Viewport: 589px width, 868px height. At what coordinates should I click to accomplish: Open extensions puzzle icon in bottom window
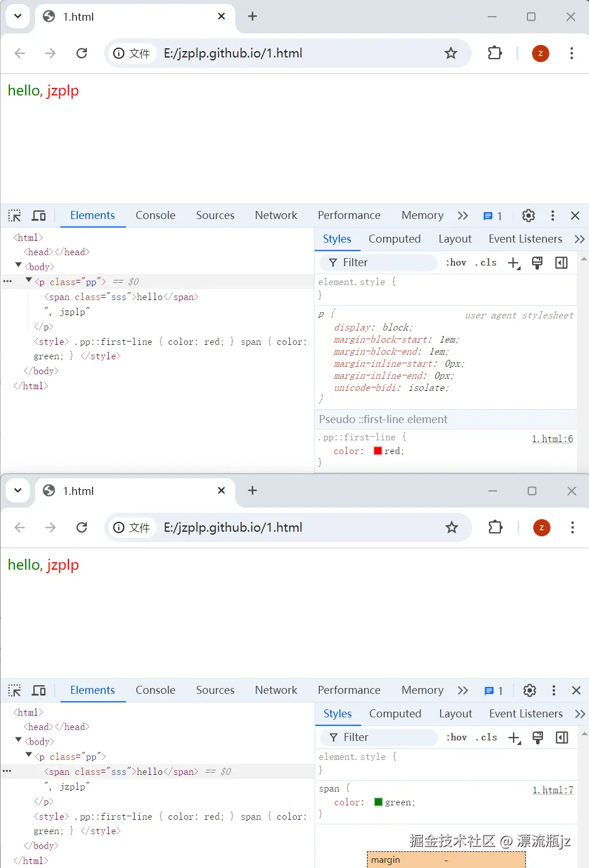[x=495, y=528]
